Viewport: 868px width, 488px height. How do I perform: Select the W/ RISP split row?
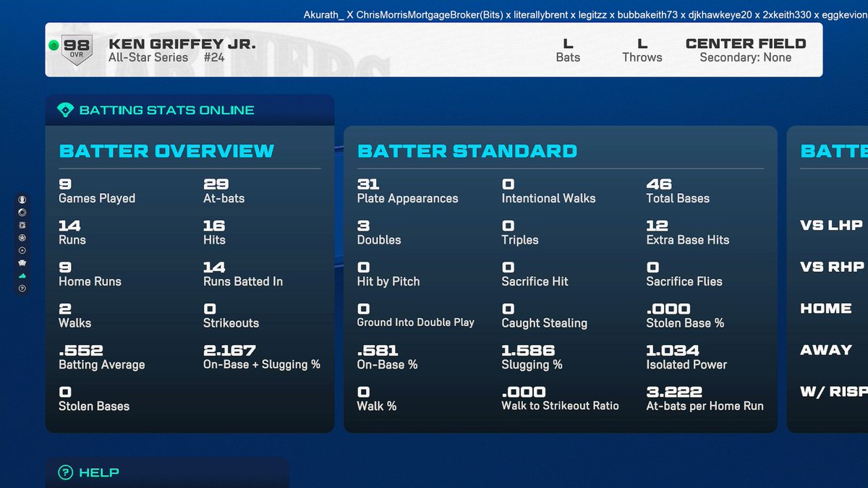pyautogui.click(x=833, y=392)
